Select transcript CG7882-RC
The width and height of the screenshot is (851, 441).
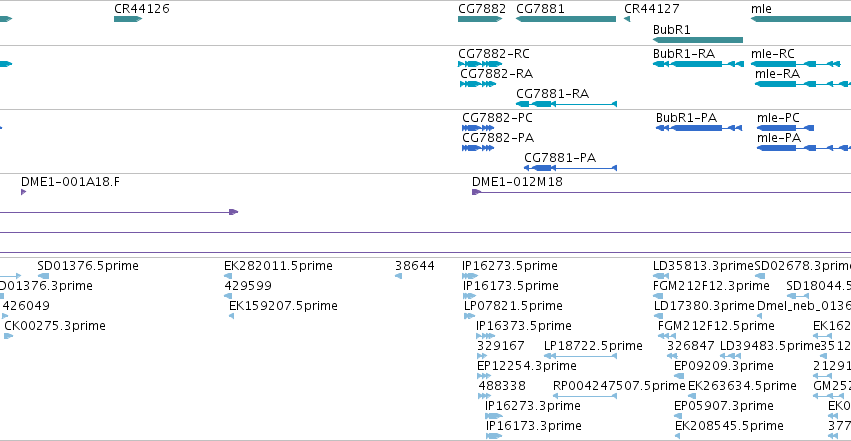pyautogui.click(x=480, y=64)
